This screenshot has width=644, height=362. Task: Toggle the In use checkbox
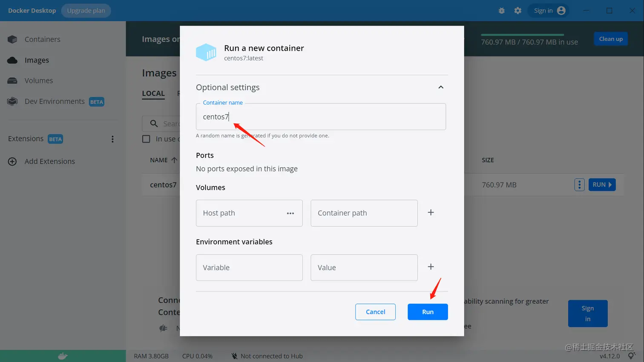(146, 139)
